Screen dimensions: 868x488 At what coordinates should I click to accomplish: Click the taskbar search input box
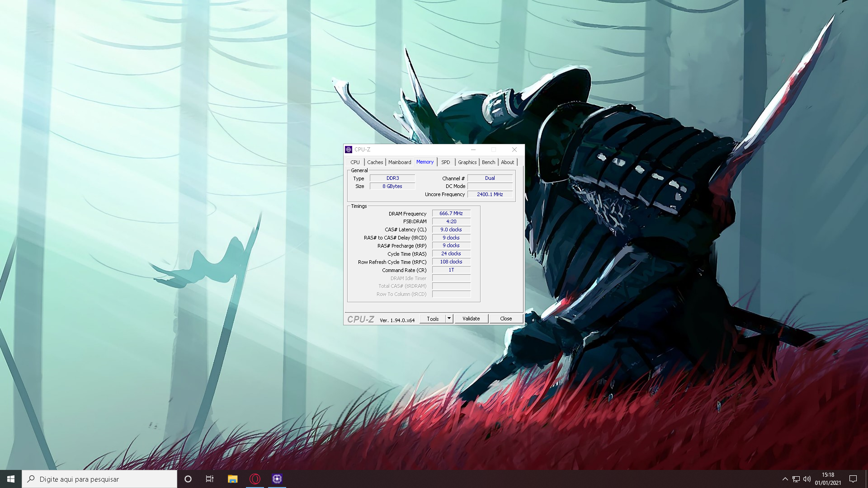click(99, 479)
